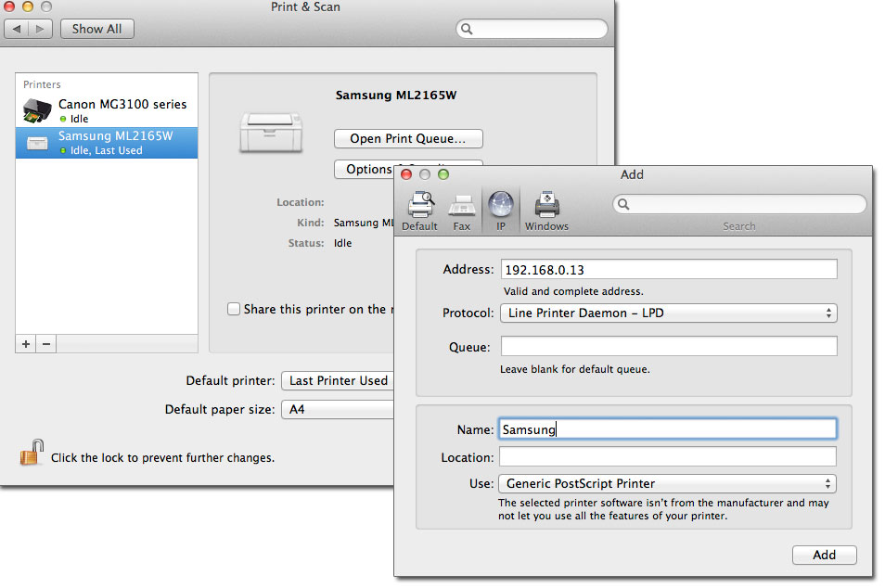Viewport: 885px width, 588px height.
Task: Click Open Print Queue button
Action: tap(408, 139)
